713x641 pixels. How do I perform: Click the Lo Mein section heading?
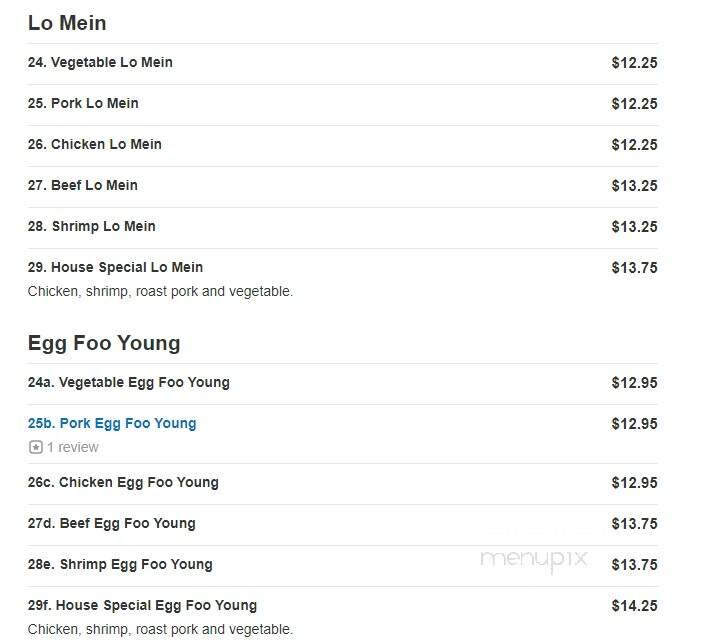[x=67, y=22]
